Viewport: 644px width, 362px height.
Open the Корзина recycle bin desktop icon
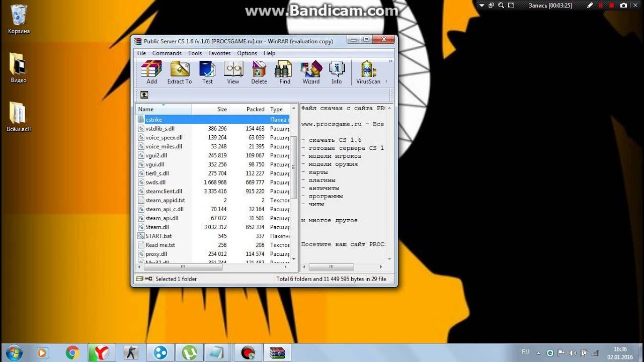(x=19, y=19)
